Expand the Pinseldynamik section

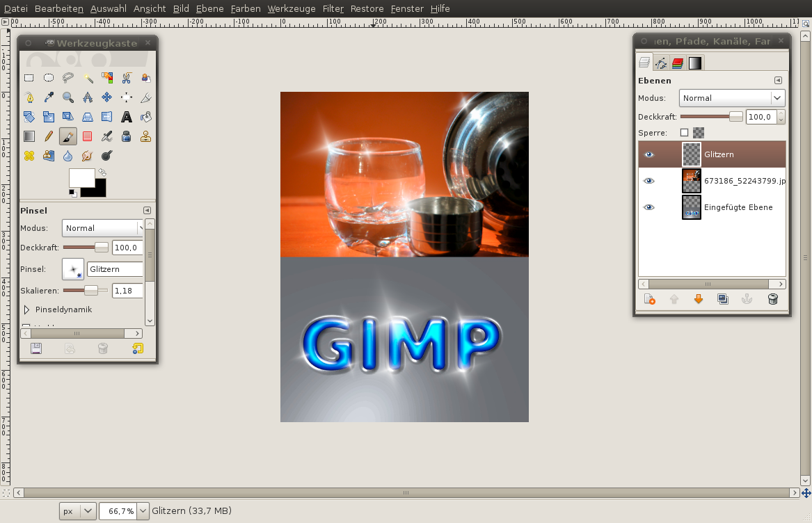pos(26,309)
